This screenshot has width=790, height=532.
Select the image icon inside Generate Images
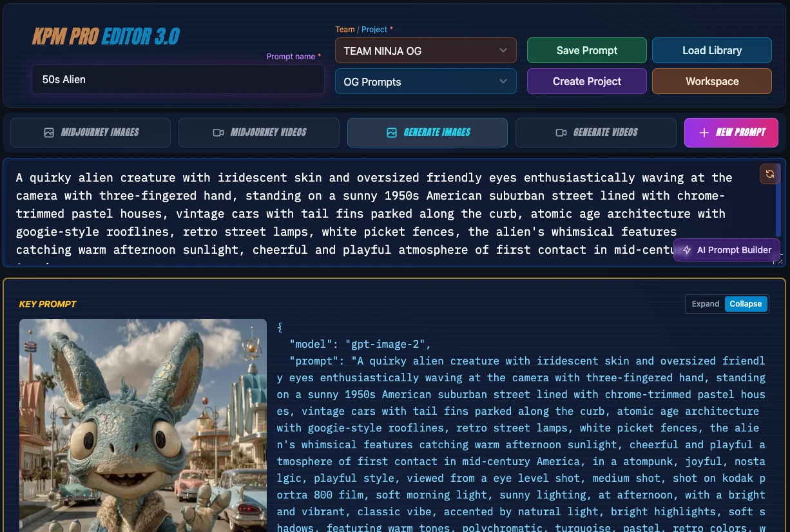[391, 132]
